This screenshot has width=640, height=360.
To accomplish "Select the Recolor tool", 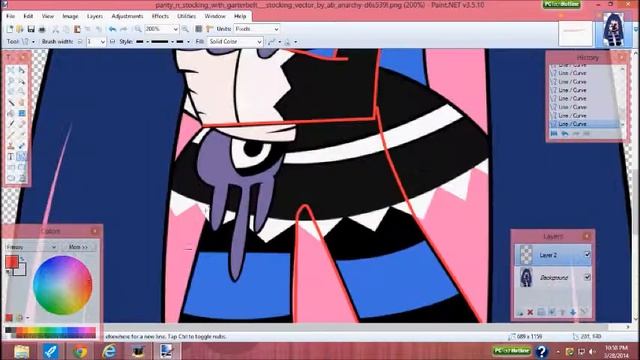I will coord(22,146).
